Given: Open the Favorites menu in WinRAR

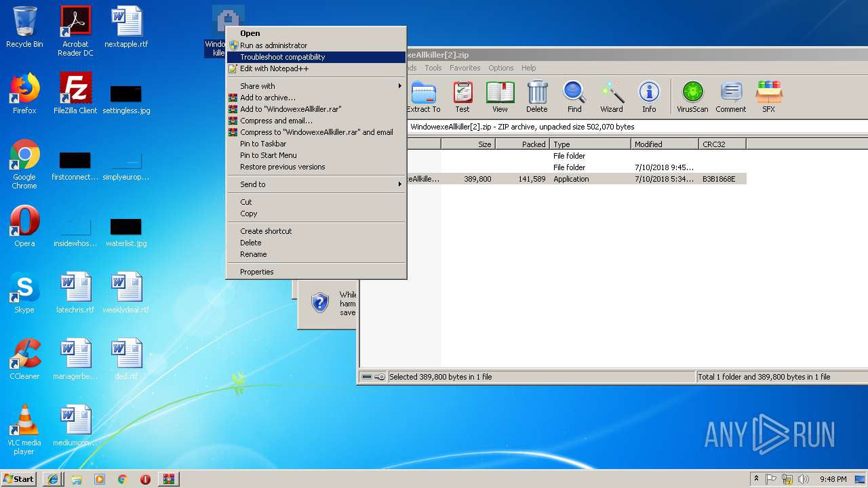Looking at the screenshot, I should tap(465, 68).
